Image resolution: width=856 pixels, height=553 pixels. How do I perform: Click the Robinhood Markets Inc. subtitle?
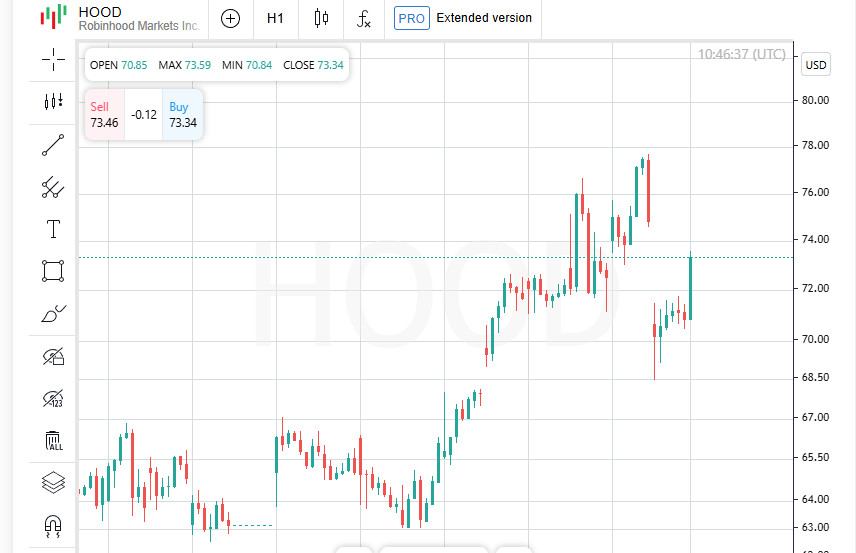(139, 26)
